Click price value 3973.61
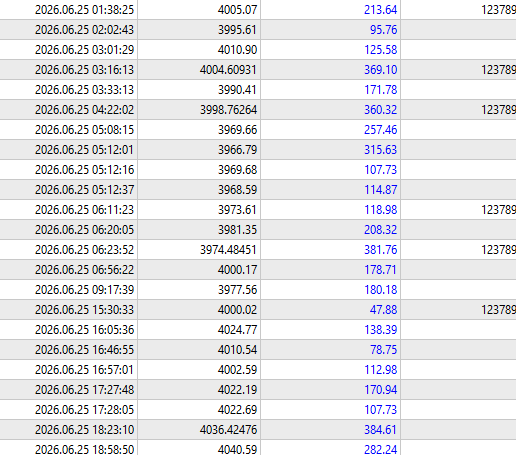 [237, 210]
